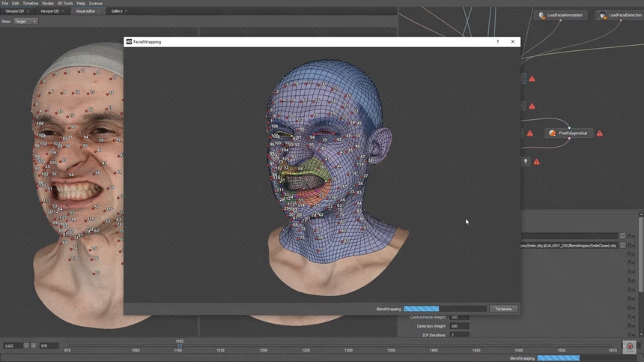Click the start frame field showing 970
The image size is (644, 362).
pyautogui.click(x=49, y=346)
